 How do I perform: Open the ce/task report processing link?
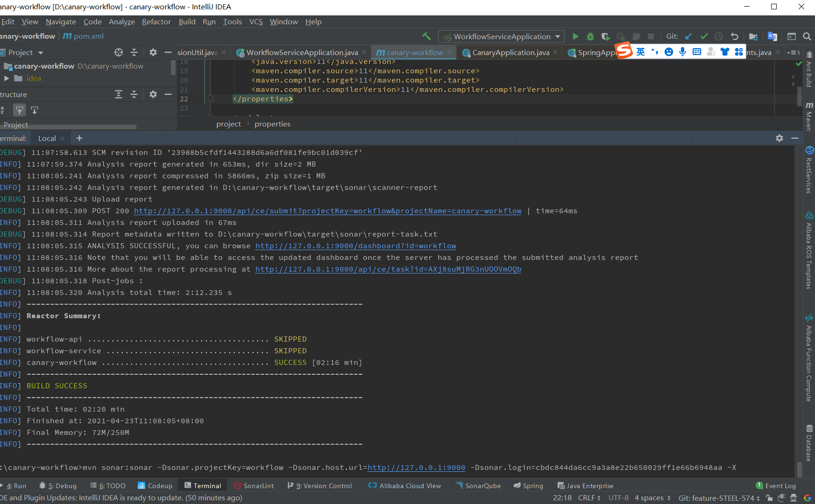pyautogui.click(x=389, y=269)
